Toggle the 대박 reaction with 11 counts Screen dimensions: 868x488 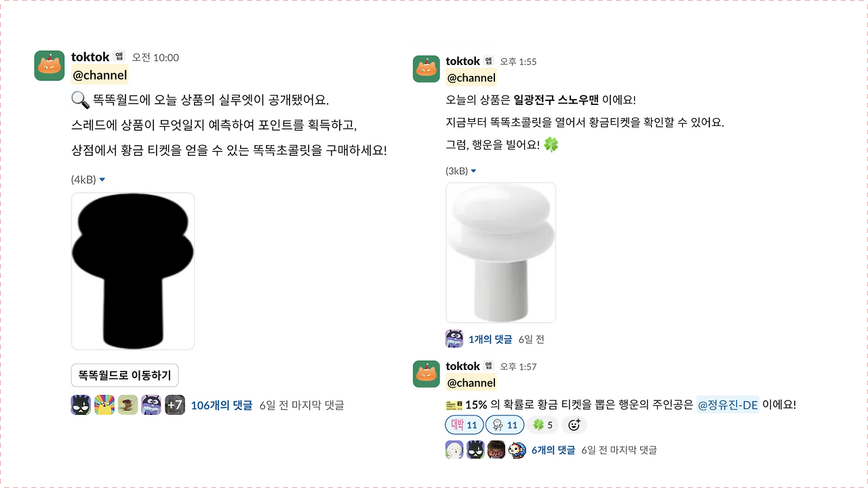coord(463,424)
